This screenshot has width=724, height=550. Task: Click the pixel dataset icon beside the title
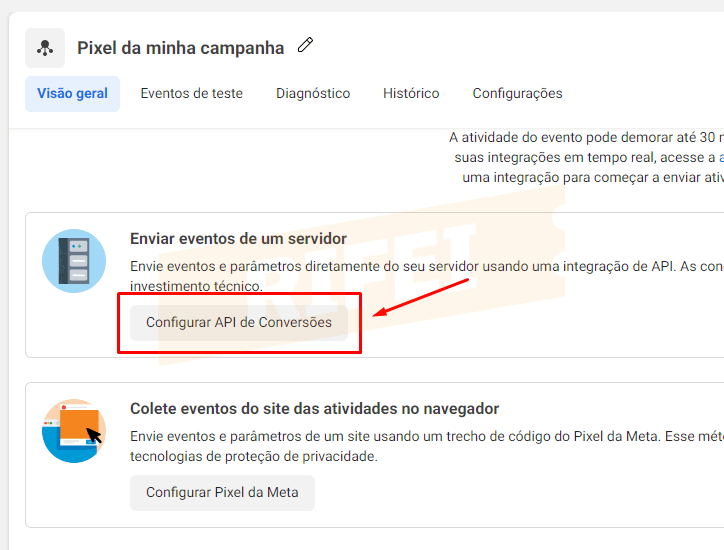(x=45, y=48)
